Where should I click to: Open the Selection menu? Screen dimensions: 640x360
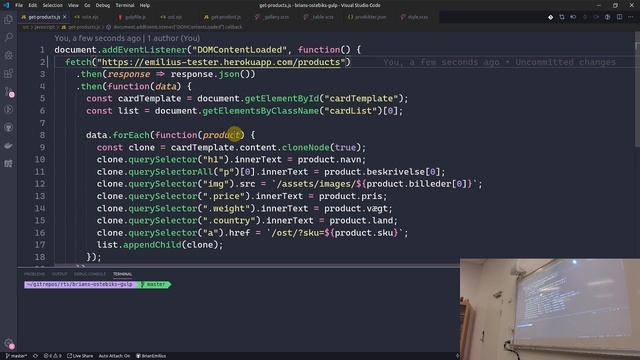[x=53, y=5]
